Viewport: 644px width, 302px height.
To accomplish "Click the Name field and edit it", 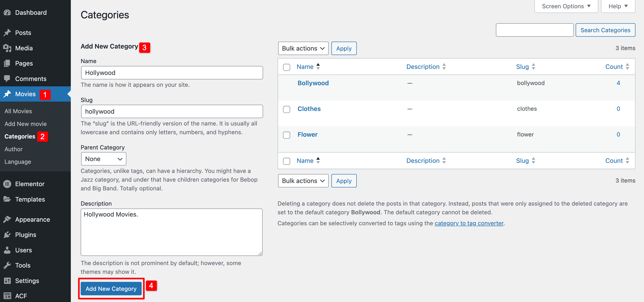I will click(x=172, y=72).
